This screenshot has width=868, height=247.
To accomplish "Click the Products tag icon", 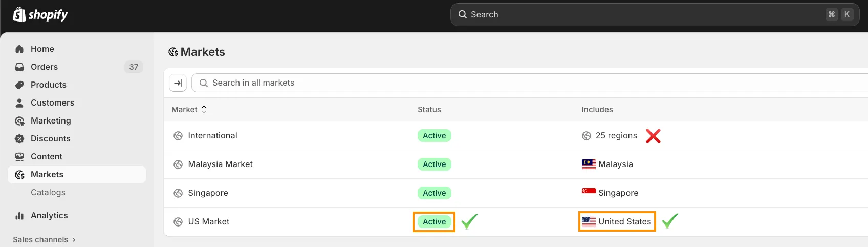I will tap(19, 85).
